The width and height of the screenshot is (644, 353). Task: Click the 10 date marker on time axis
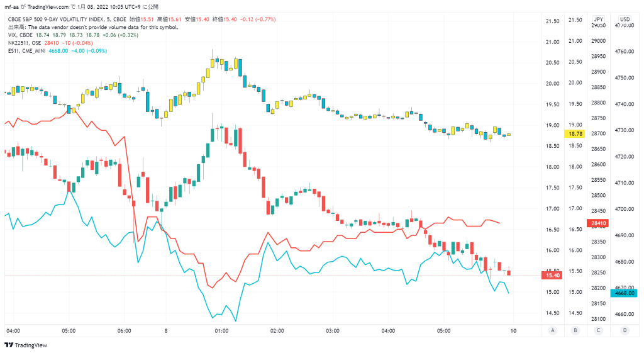click(513, 331)
